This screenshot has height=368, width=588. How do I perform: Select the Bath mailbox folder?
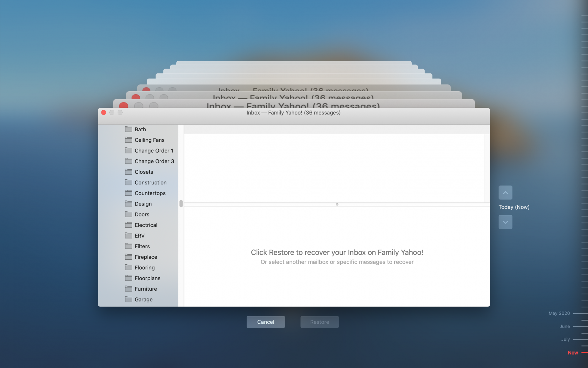pyautogui.click(x=140, y=129)
